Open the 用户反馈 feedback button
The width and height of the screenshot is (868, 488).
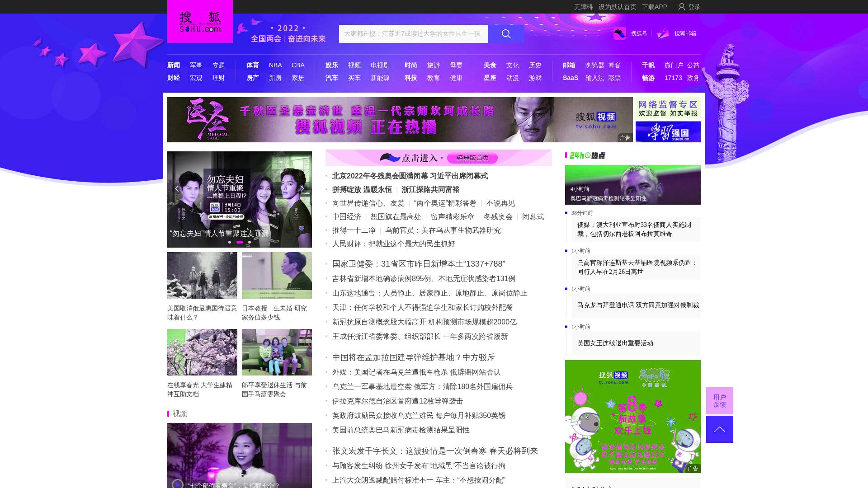[720, 401]
